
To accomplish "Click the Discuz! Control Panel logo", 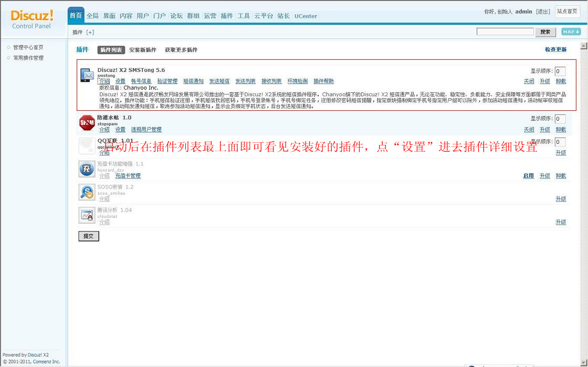I will pyautogui.click(x=32, y=19).
